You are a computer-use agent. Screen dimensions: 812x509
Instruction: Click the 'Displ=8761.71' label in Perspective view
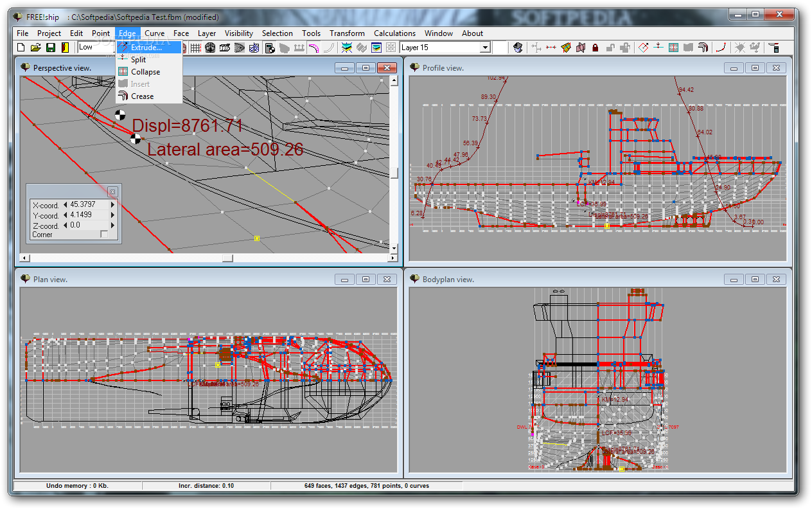click(x=187, y=126)
